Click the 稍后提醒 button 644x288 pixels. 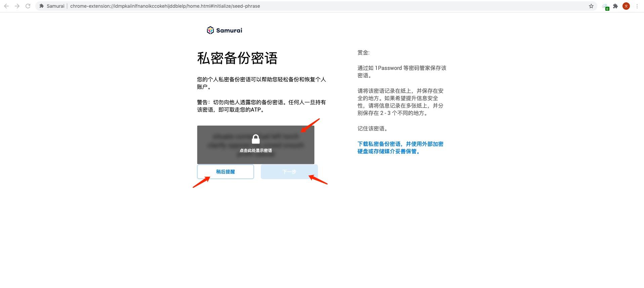(x=226, y=172)
